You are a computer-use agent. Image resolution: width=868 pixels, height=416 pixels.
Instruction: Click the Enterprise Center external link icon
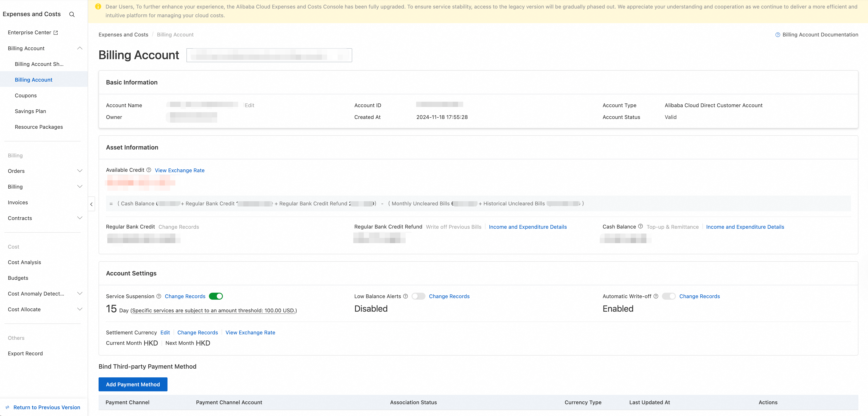click(x=56, y=33)
